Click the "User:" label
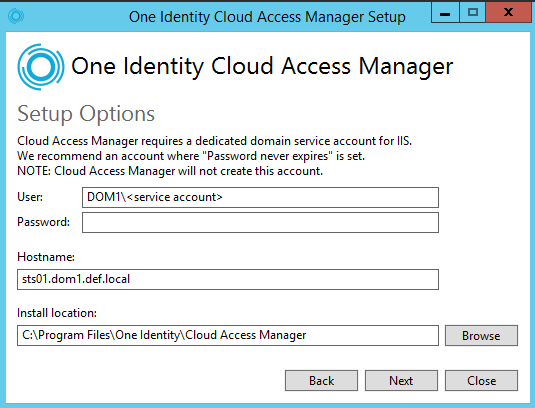535x408 pixels. pos(30,197)
